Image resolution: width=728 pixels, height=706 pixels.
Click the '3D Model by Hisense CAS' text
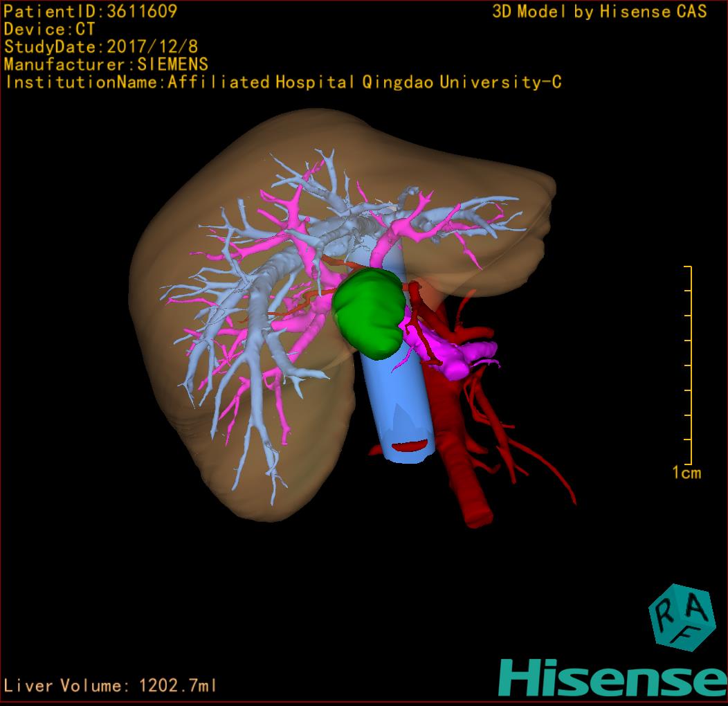tap(599, 12)
